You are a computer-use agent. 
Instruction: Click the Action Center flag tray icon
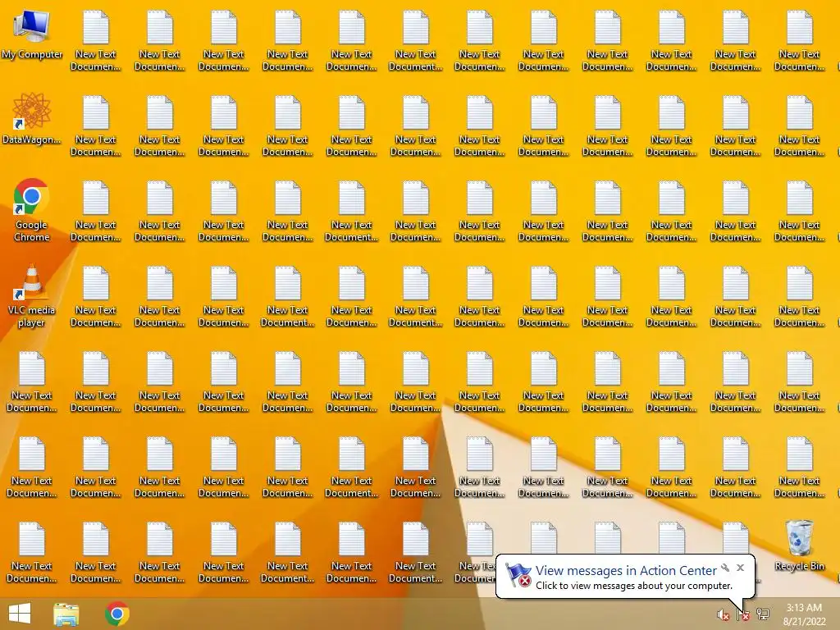tap(743, 615)
